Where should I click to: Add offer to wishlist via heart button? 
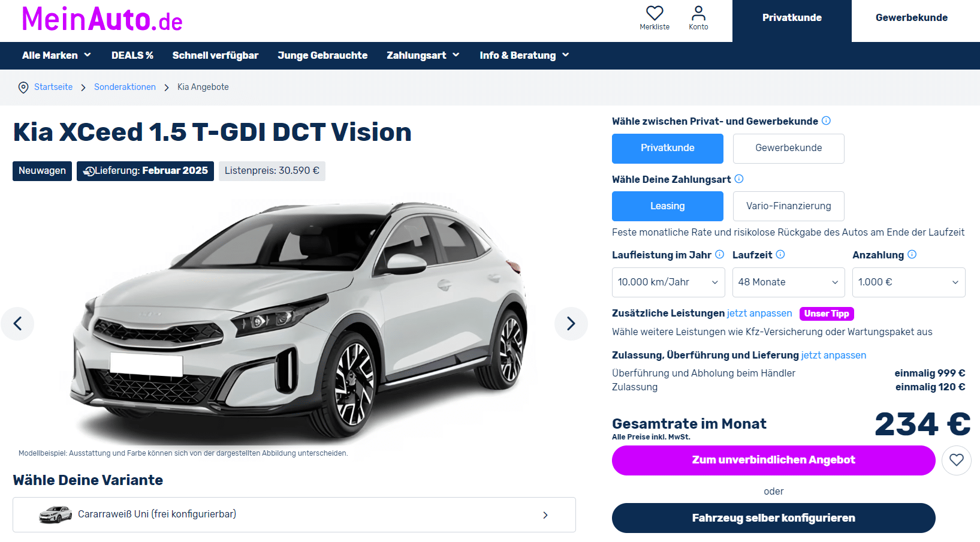pos(957,460)
